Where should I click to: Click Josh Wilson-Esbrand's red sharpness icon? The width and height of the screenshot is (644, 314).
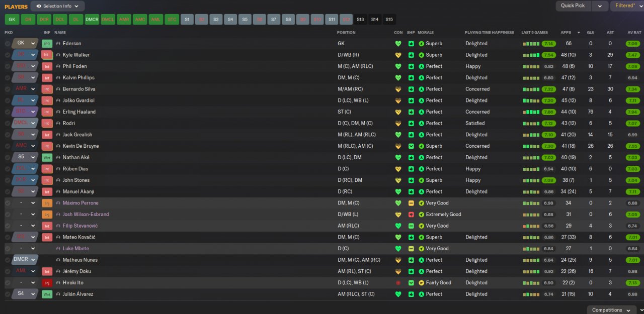pos(411,215)
